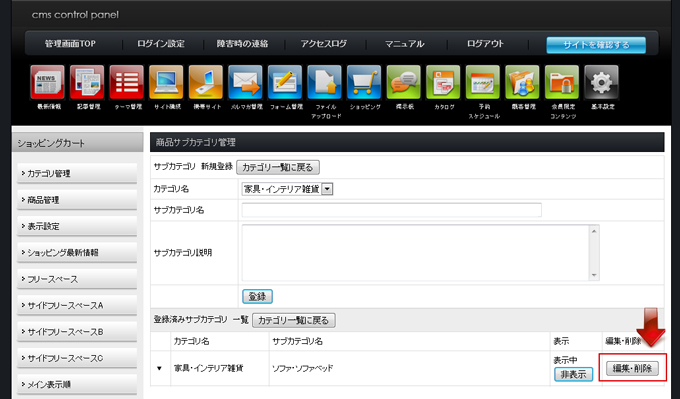This screenshot has height=399, width=680.
Task: Open the 最新情報 news icon
Action: click(48, 82)
